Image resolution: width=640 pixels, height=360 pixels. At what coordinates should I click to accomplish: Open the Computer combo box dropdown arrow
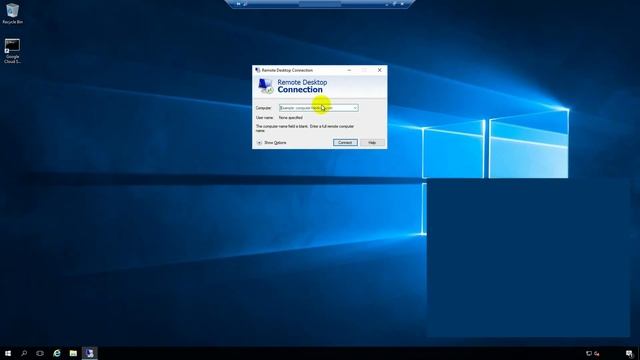pyautogui.click(x=355, y=108)
